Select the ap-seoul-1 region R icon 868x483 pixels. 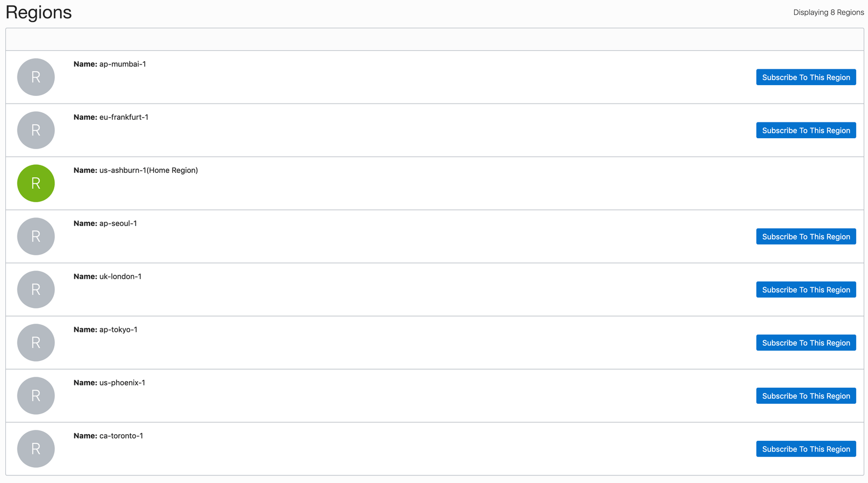(36, 236)
